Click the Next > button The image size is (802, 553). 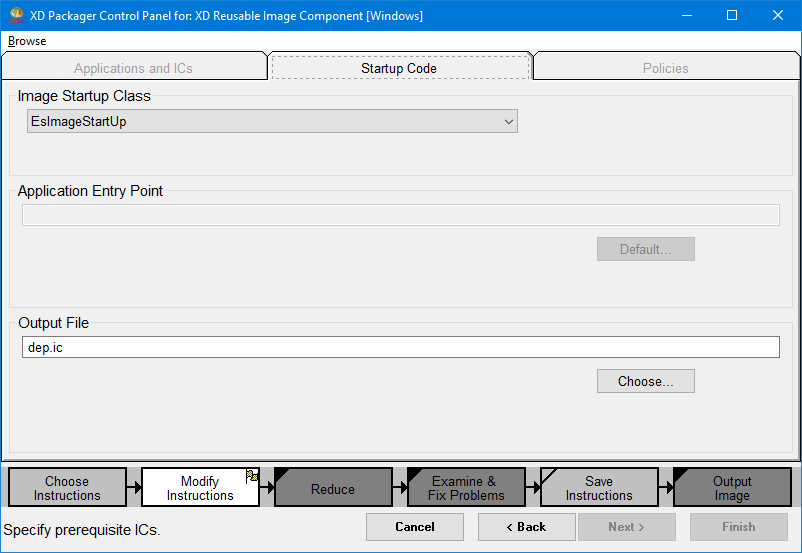[x=627, y=527]
